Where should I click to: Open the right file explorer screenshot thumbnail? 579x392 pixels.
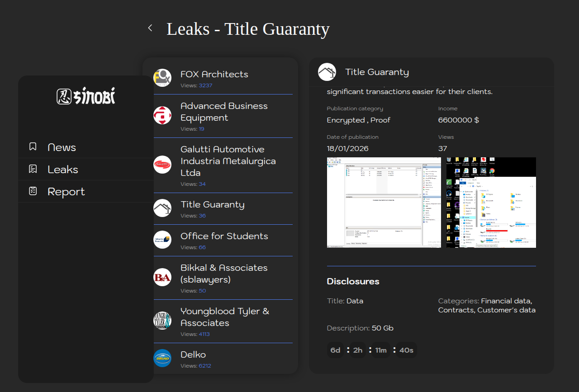point(491,202)
